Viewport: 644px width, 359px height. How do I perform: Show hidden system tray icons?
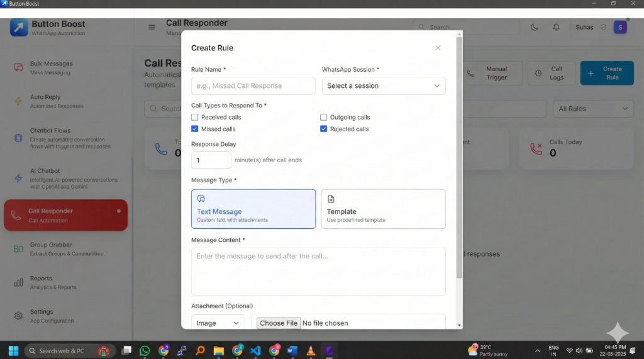tap(537, 351)
